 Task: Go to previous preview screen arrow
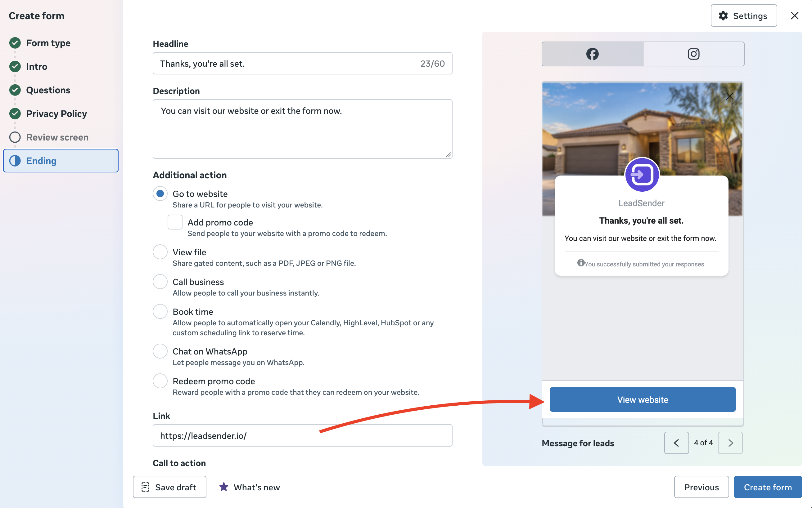pyautogui.click(x=676, y=443)
